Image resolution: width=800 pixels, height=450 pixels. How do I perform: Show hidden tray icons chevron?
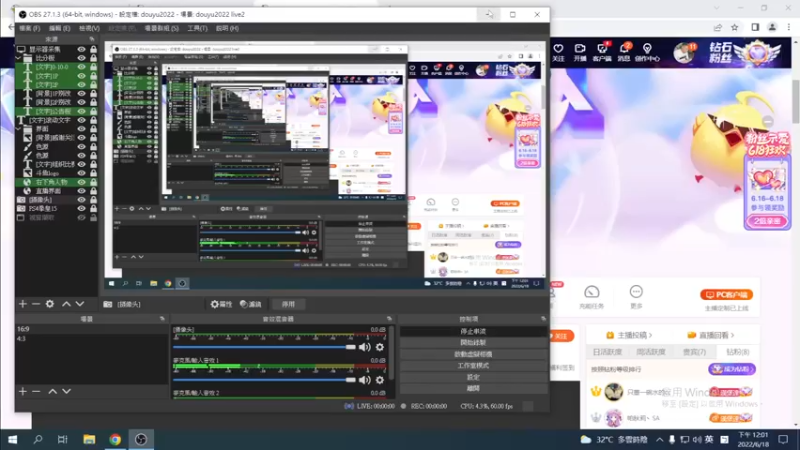[660, 439]
